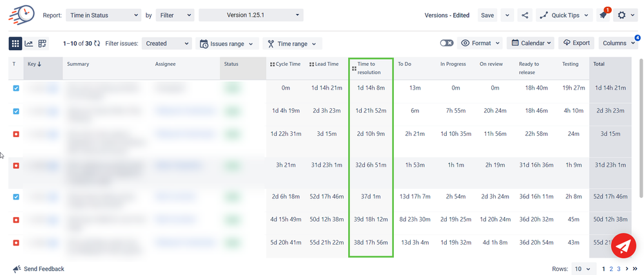Click the Status column header
644x275 pixels.
tap(243, 68)
